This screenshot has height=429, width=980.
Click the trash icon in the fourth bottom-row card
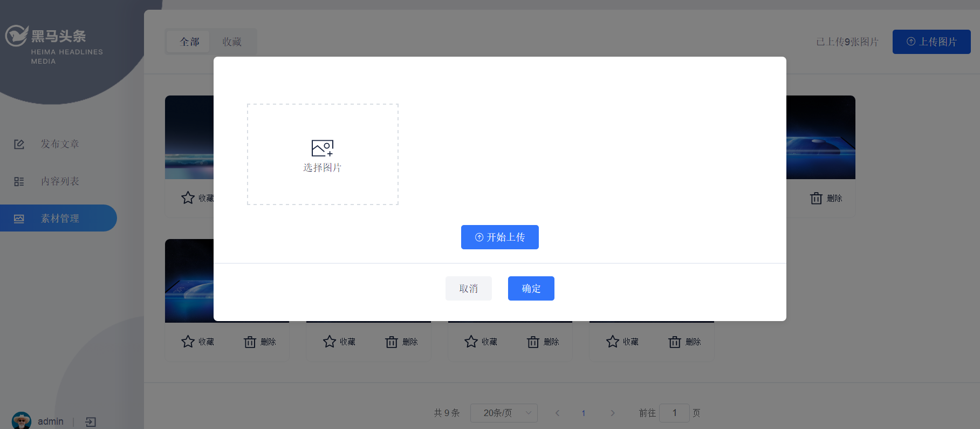(675, 342)
